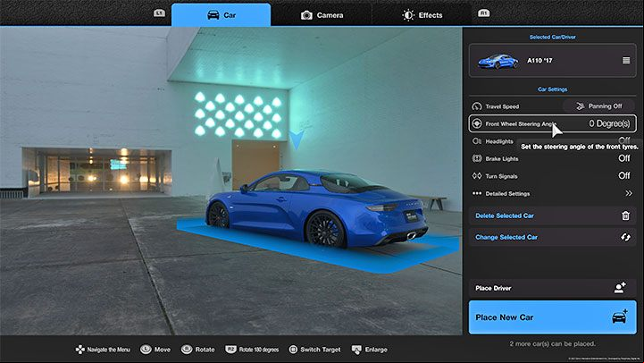
Task: Click the Rotate 180 degrees R2 icon
Action: coord(230,350)
